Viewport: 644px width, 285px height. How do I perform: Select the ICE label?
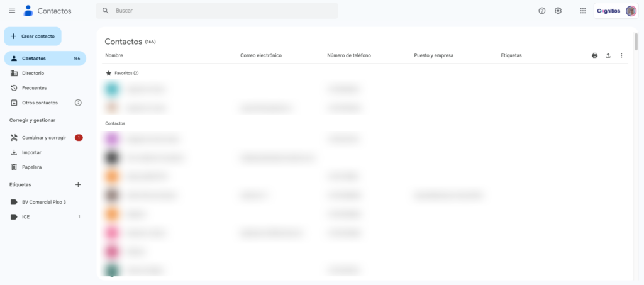point(45,217)
